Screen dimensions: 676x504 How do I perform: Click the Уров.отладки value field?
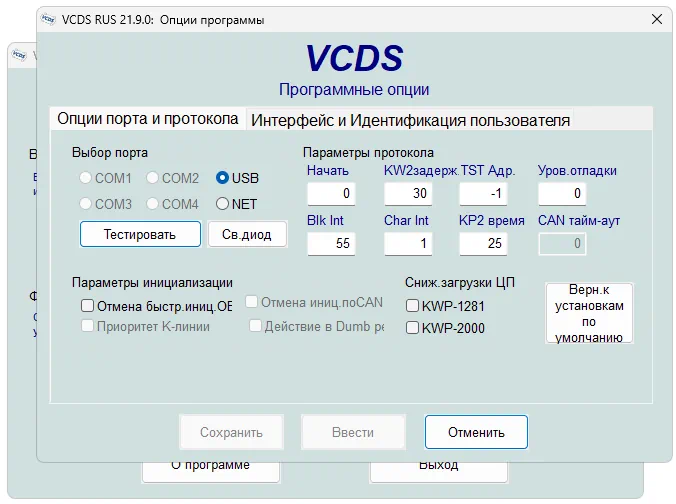[x=562, y=194]
